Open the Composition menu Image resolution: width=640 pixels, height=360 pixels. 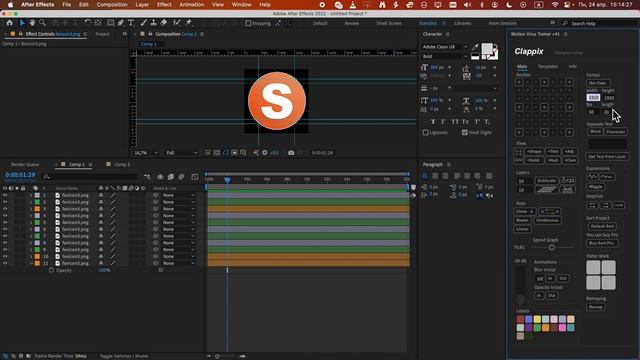pos(112,5)
